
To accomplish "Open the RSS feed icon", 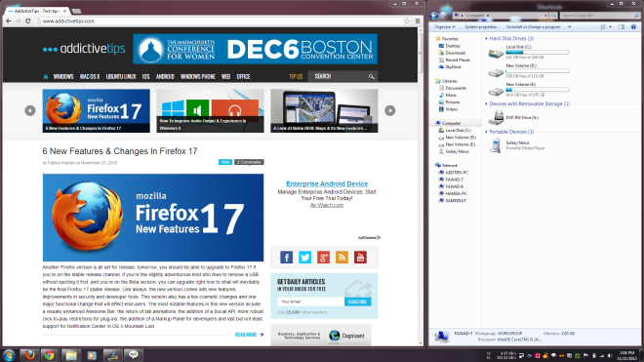I will (342, 258).
